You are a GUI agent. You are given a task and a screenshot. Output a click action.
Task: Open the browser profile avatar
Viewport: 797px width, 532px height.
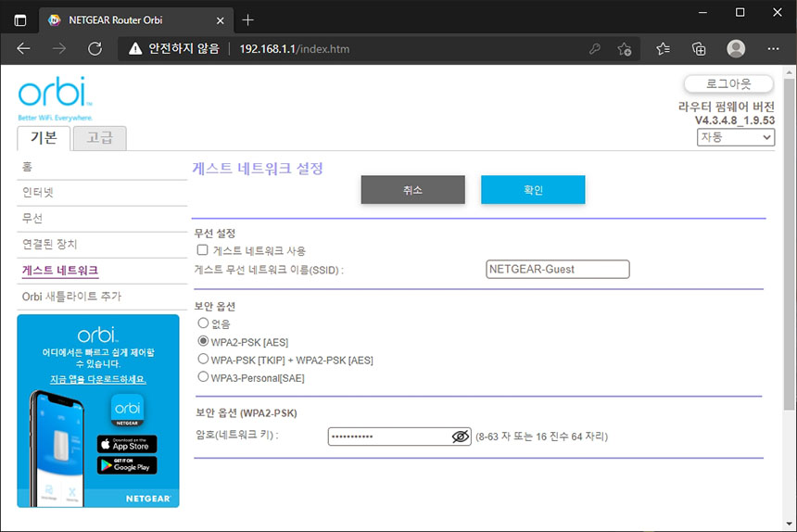pyautogui.click(x=736, y=49)
